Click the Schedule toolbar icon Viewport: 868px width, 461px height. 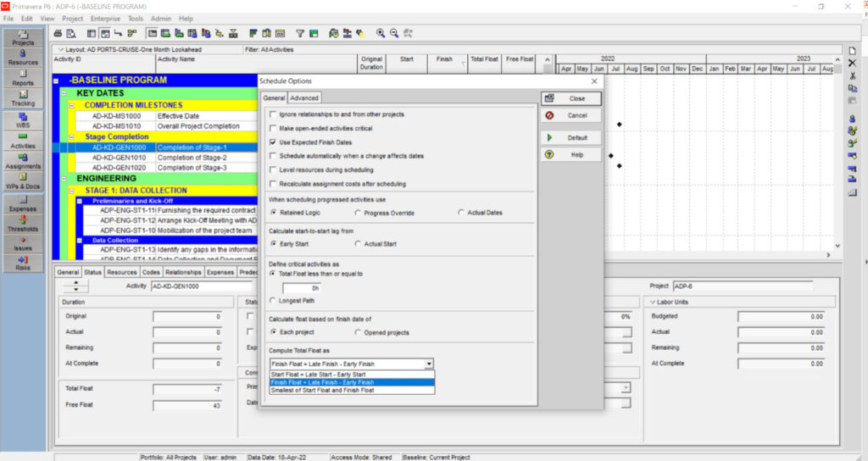(x=333, y=33)
